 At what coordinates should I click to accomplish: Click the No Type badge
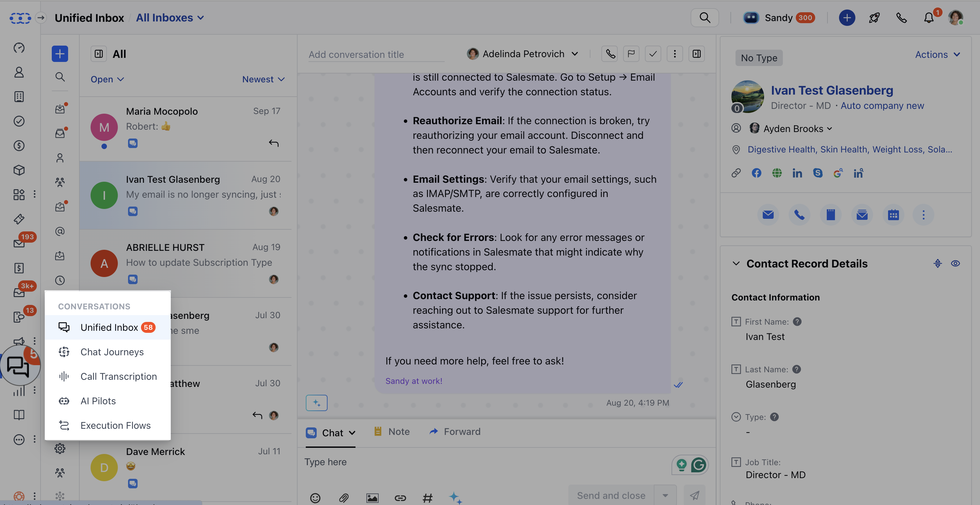tap(759, 58)
